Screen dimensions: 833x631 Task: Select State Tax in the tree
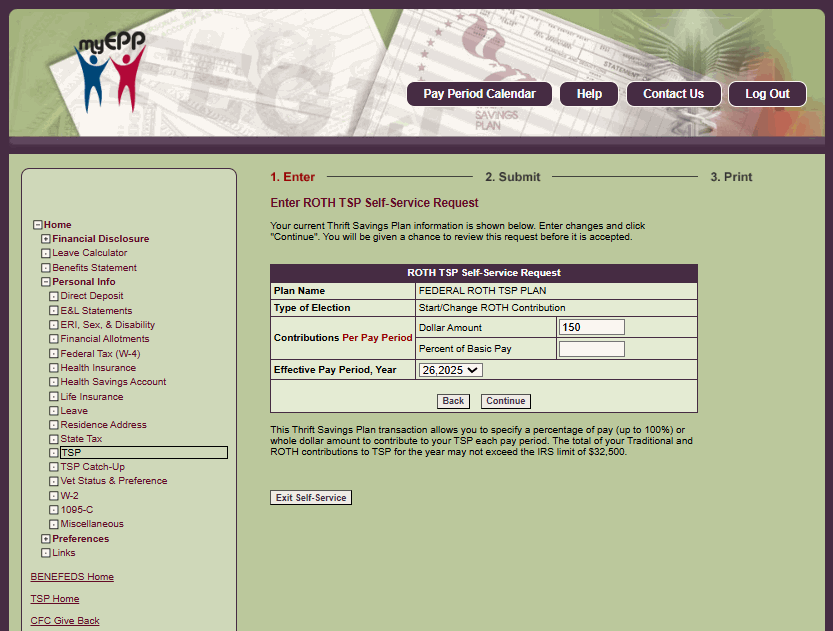81,439
